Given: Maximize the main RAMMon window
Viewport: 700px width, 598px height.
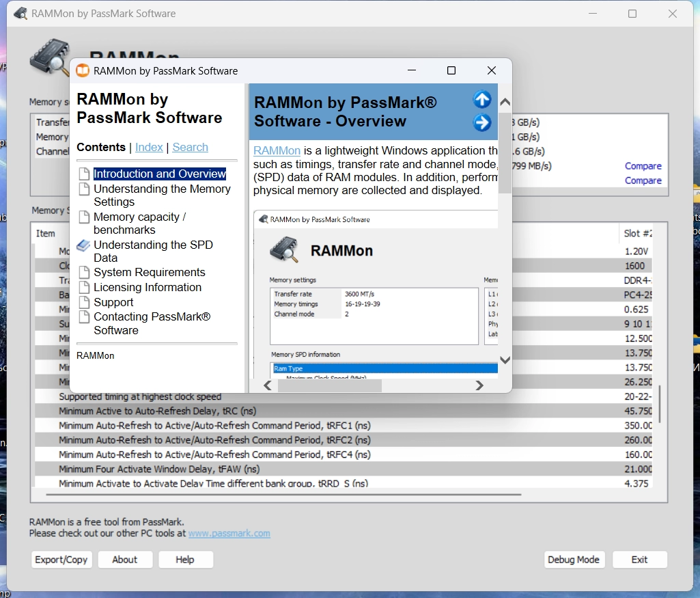Looking at the screenshot, I should point(632,14).
